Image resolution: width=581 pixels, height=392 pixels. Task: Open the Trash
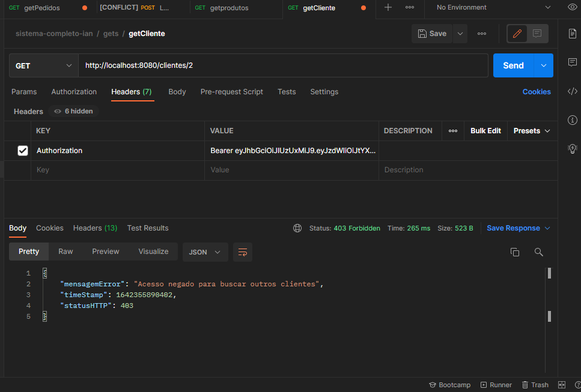535,385
